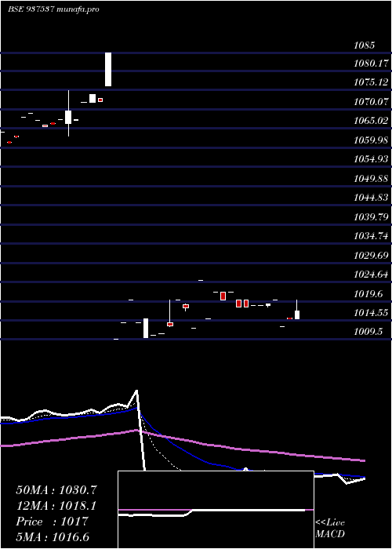
Task: Click the 12MA : 1018.1 readout
Action: tap(56, 506)
